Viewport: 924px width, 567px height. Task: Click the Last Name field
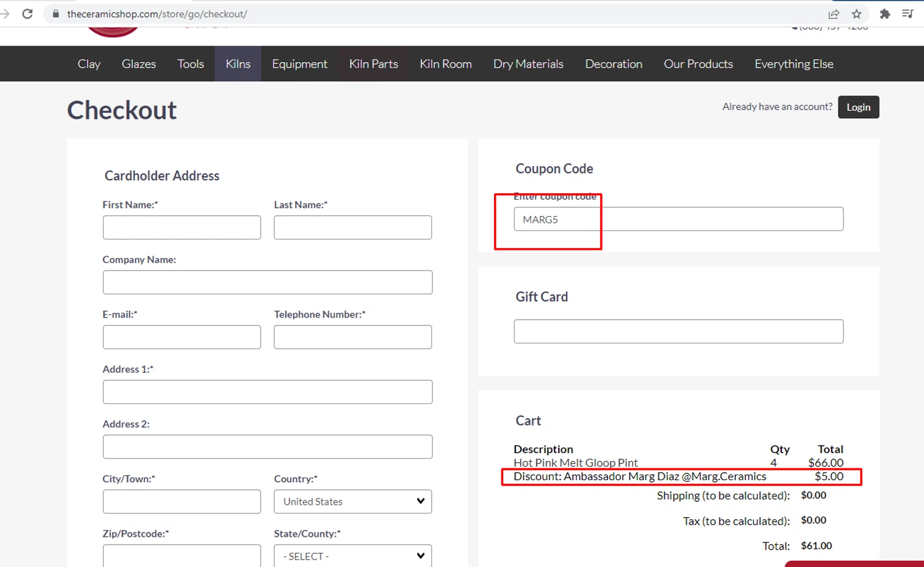coord(353,227)
